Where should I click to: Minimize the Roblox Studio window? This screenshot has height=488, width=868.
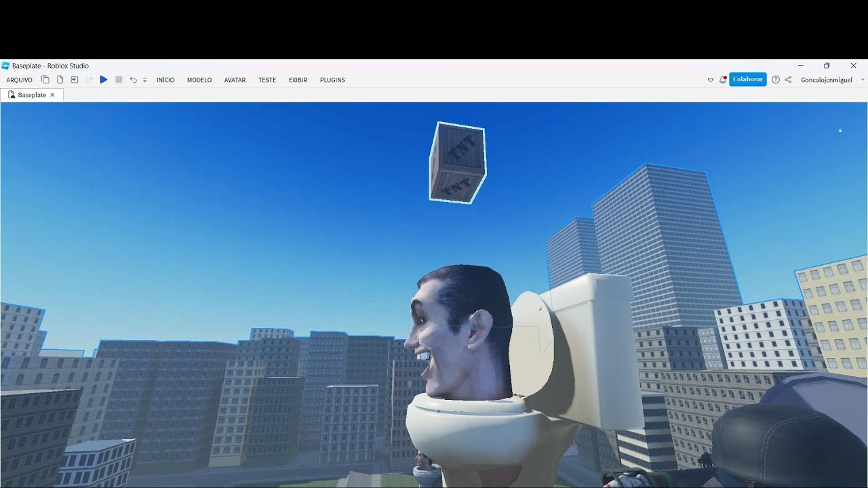(x=801, y=66)
